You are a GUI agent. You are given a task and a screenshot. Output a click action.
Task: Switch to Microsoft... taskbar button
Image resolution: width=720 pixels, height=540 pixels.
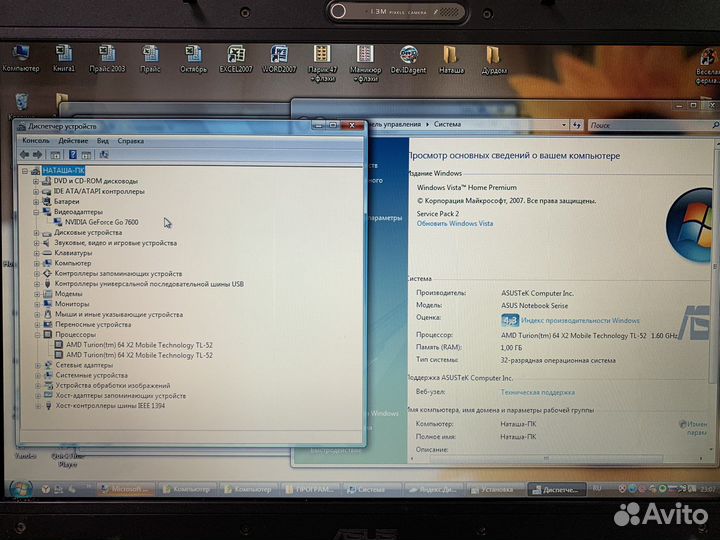click(125, 489)
